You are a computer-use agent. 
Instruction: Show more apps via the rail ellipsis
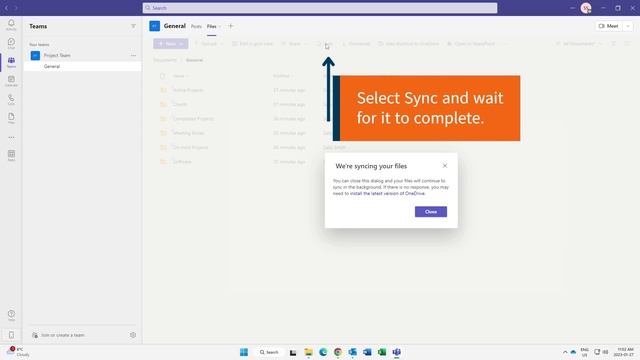[11, 137]
